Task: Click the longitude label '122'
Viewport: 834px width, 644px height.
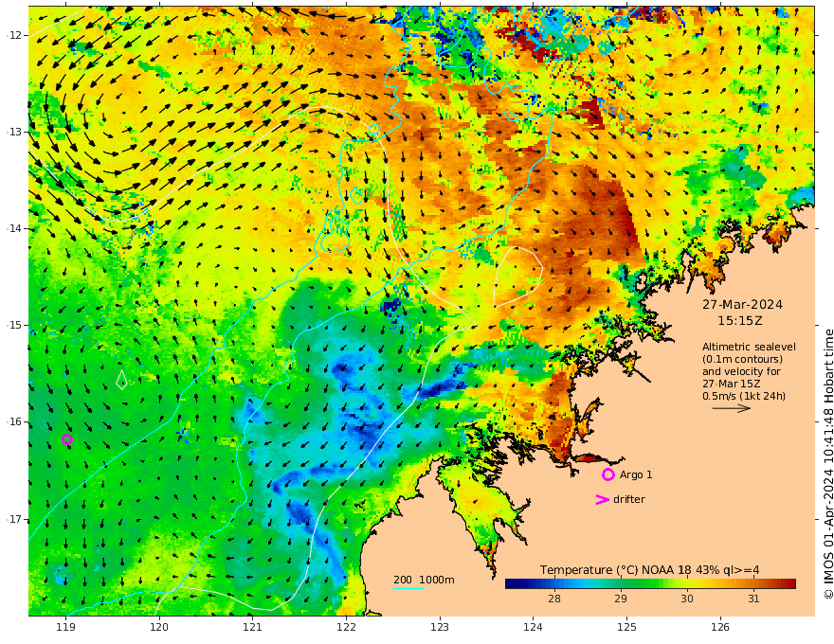Action: tap(346, 628)
